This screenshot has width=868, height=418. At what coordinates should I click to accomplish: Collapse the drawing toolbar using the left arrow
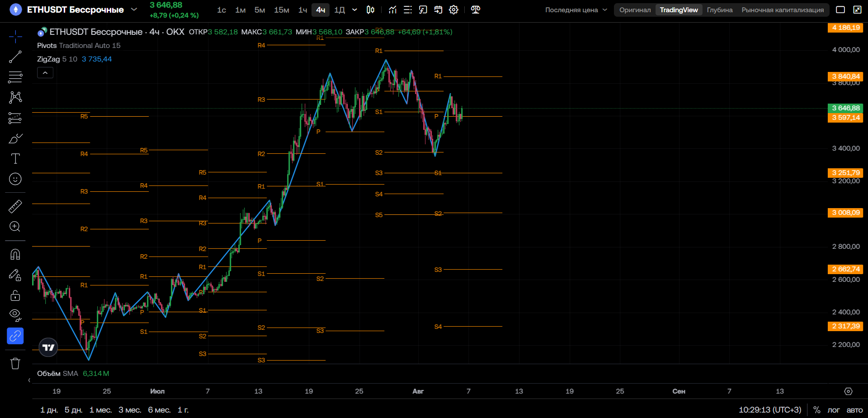(x=29, y=380)
